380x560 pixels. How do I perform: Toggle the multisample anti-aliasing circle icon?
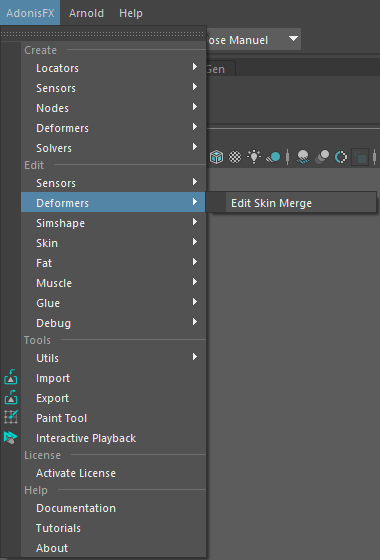(x=341, y=157)
